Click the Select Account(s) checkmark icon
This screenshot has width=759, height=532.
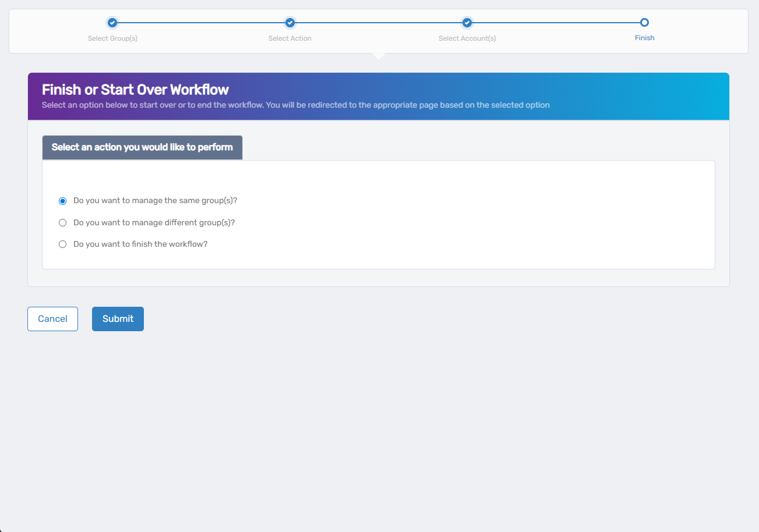tap(467, 23)
